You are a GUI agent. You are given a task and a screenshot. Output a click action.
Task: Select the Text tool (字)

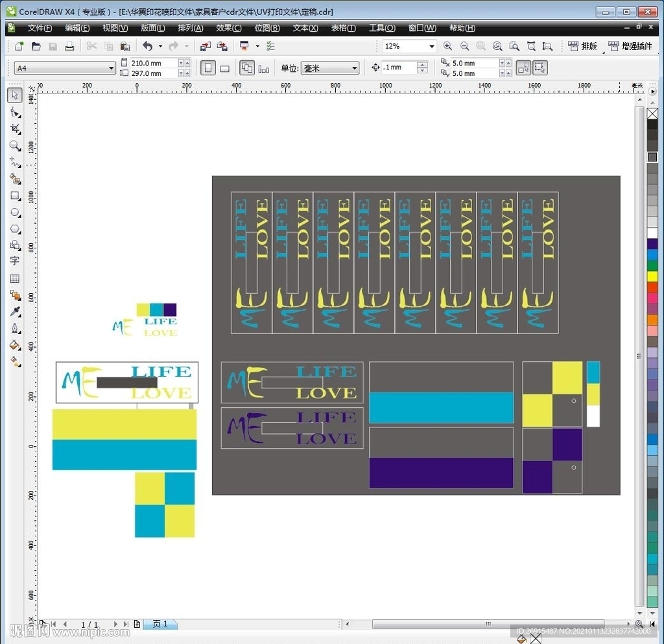[15, 261]
